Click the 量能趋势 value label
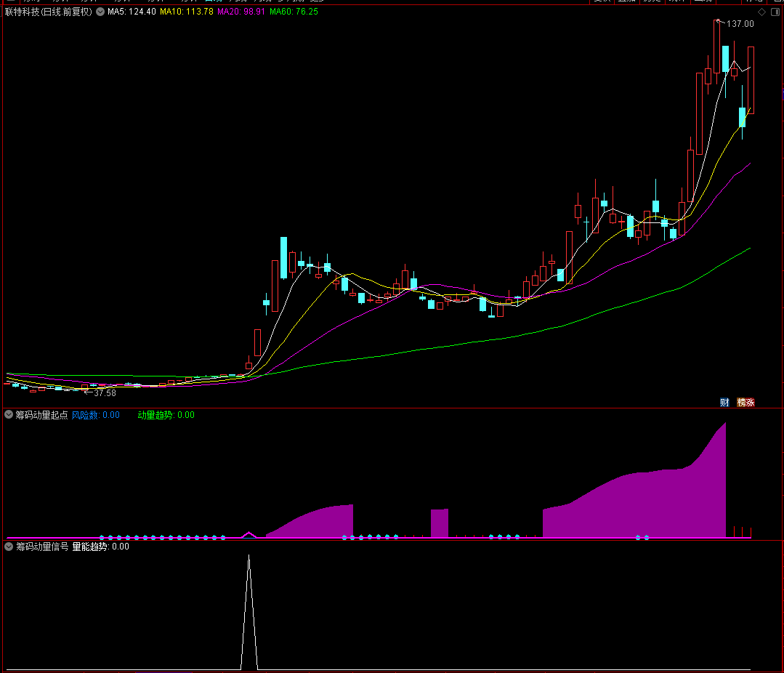 pos(100,547)
